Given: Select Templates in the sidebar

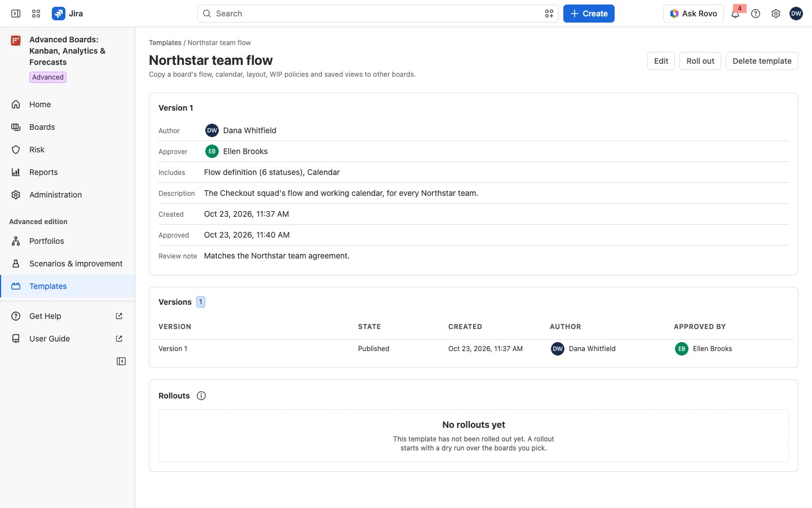Looking at the screenshot, I should click(68, 286).
